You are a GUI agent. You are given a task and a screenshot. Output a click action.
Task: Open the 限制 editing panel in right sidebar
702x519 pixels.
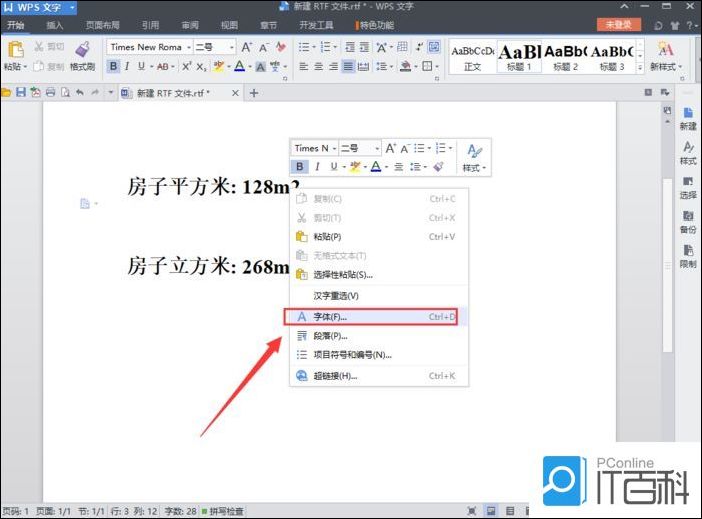(x=688, y=257)
